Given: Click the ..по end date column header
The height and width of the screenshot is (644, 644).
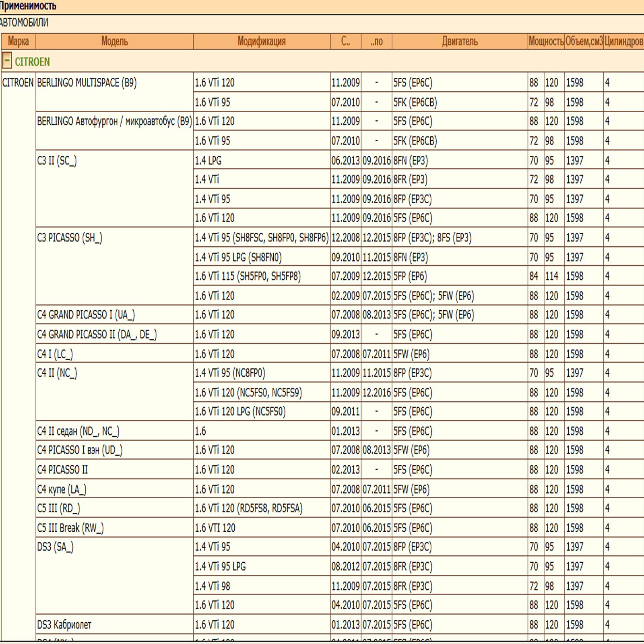Looking at the screenshot, I should 376,41.
